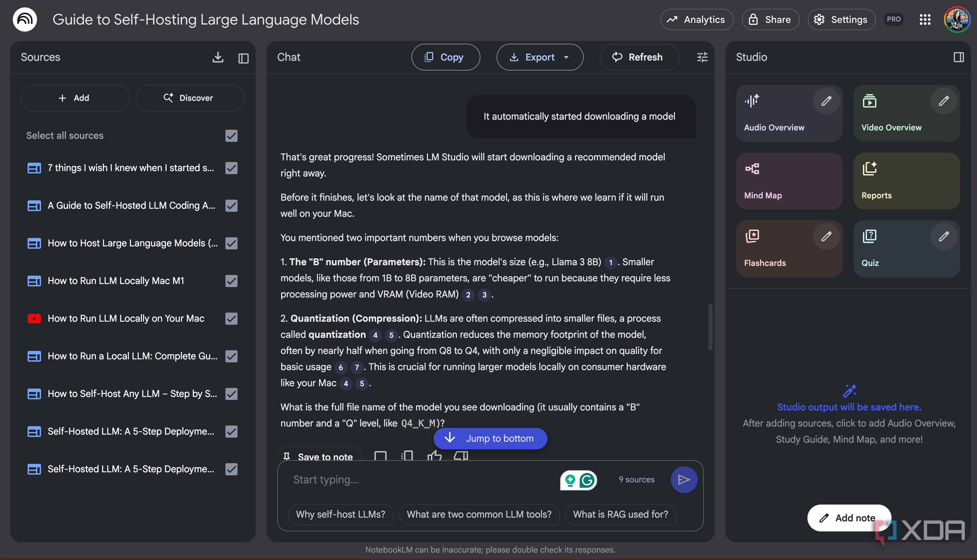This screenshot has width=977, height=560.
Task: Open the Google apps grid menu
Action: (x=925, y=19)
